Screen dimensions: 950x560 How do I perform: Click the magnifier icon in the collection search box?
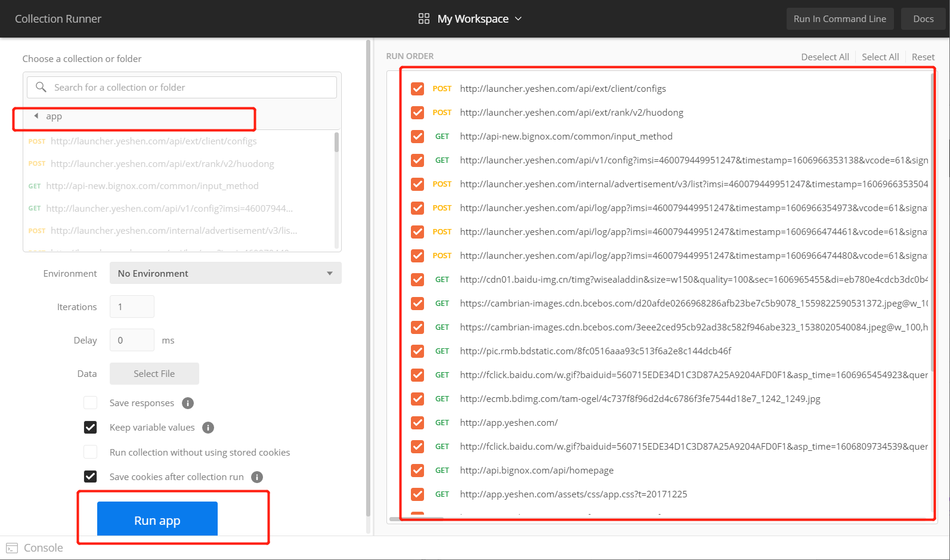coord(41,87)
